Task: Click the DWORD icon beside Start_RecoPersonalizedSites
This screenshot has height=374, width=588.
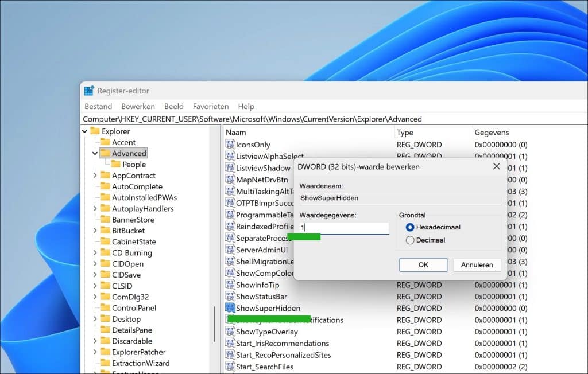Action: pyautogui.click(x=230, y=355)
